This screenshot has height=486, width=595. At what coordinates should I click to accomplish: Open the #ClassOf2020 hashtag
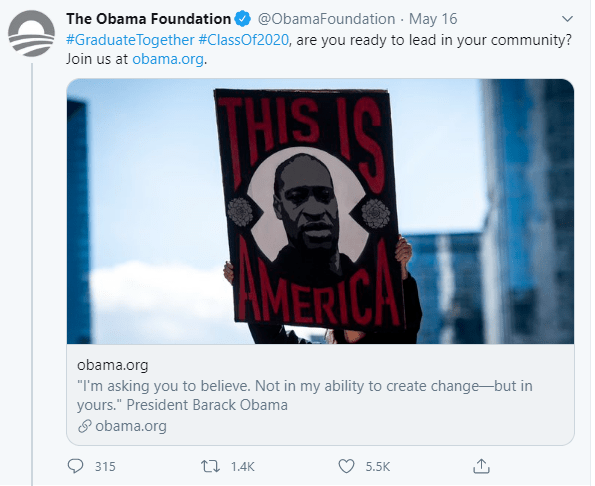click(x=243, y=40)
